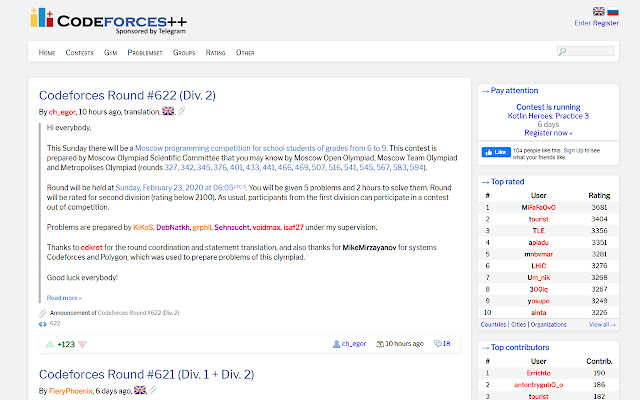Open Sehnsucht user profile
This screenshot has width=640, height=400.
click(231, 227)
